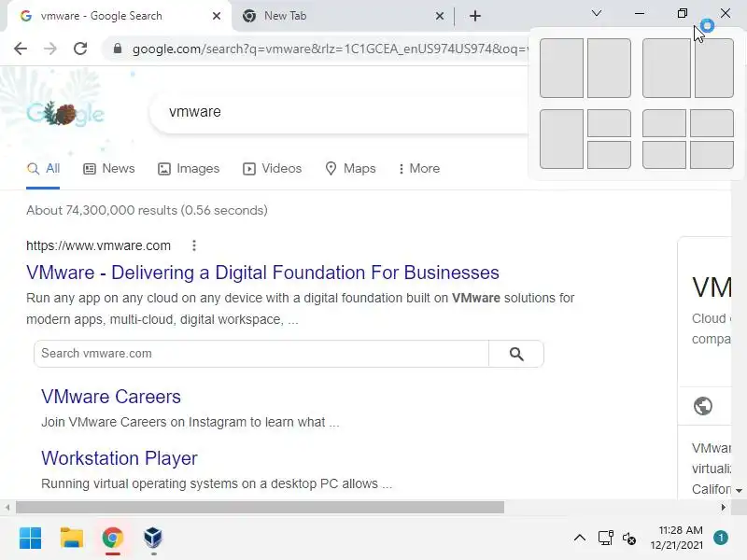747x560 pixels.
Task: Click the browser forward arrow
Action: pyautogui.click(x=50, y=49)
